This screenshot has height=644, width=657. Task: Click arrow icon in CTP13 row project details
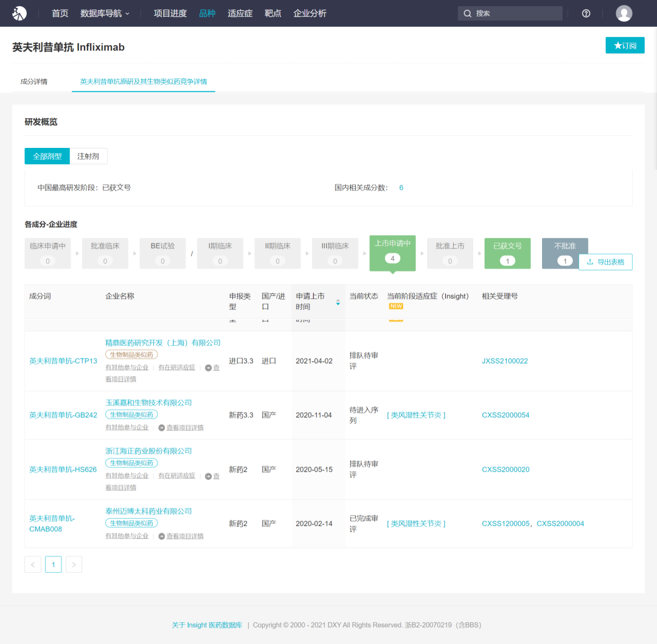208,368
